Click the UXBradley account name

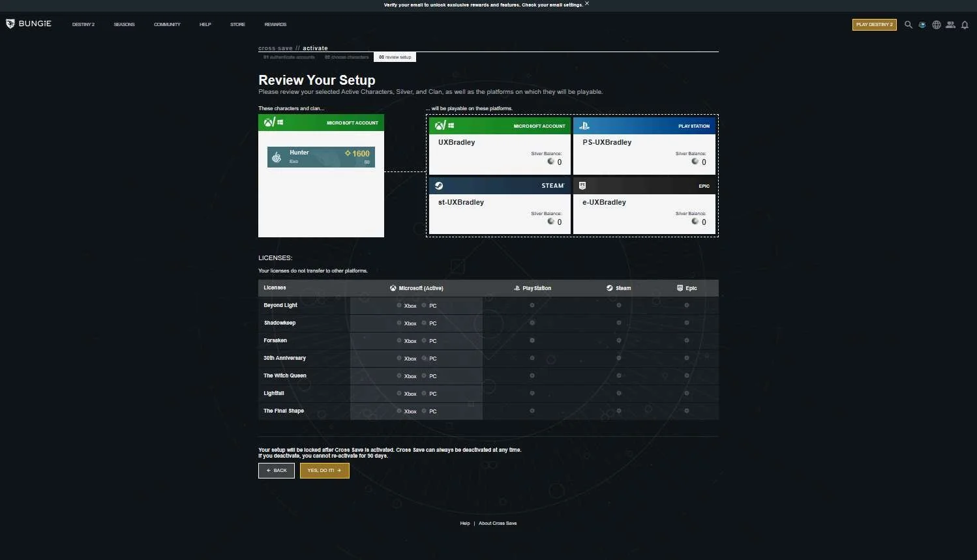[x=457, y=142]
